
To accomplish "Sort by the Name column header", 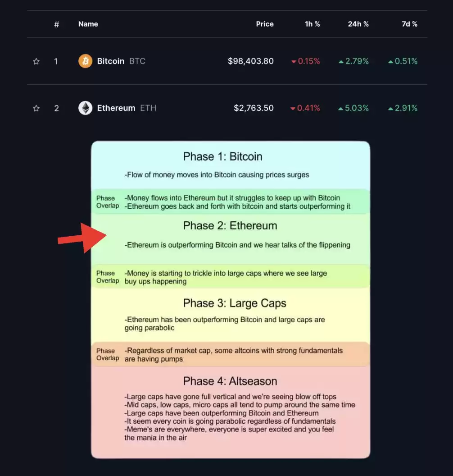I will coord(88,24).
